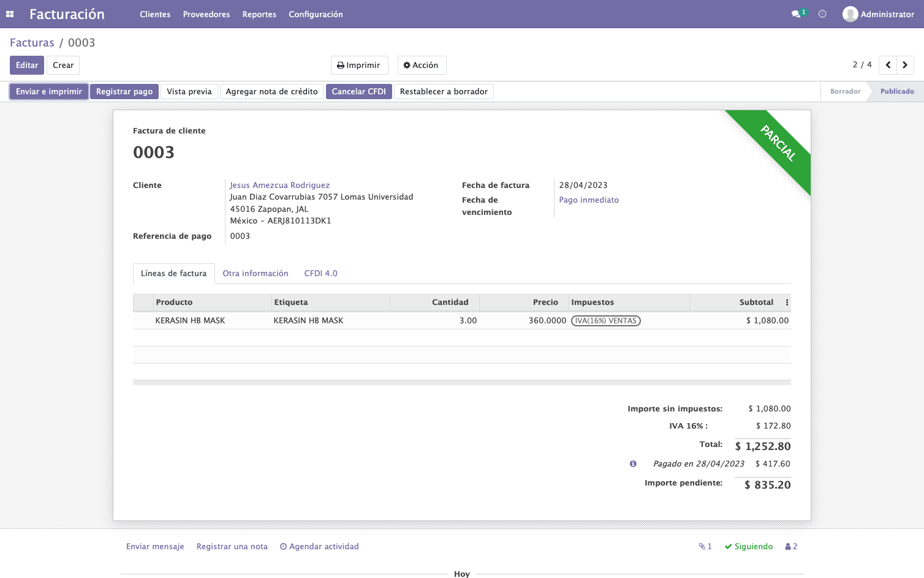This screenshot has height=578, width=924.
Task: Go to the next invoice record
Action: click(905, 65)
